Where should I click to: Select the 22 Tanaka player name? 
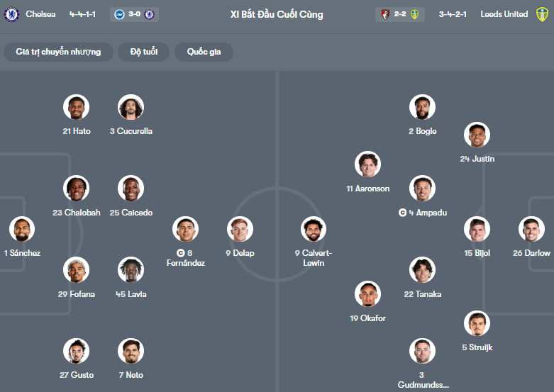422,294
